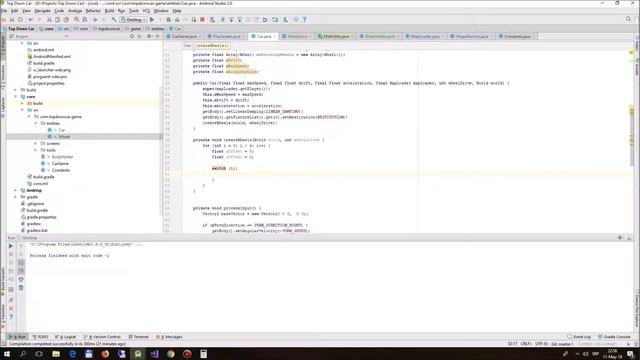Expand the screens package
The width and height of the screenshot is (640, 360).
36,144
